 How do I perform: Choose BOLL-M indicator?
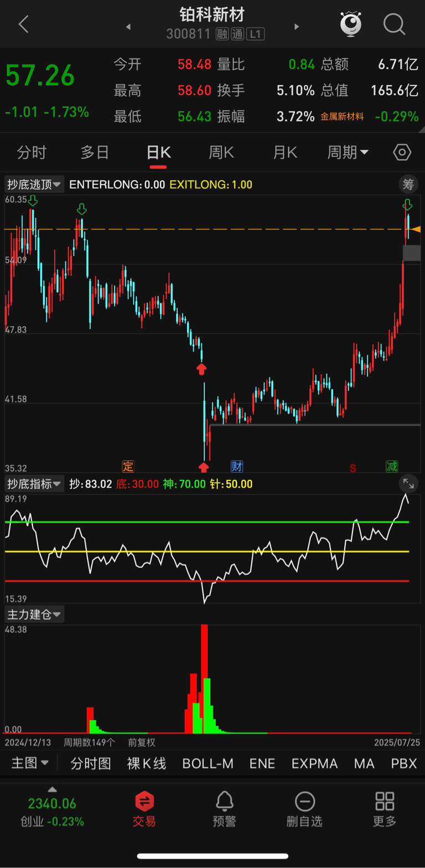click(208, 764)
